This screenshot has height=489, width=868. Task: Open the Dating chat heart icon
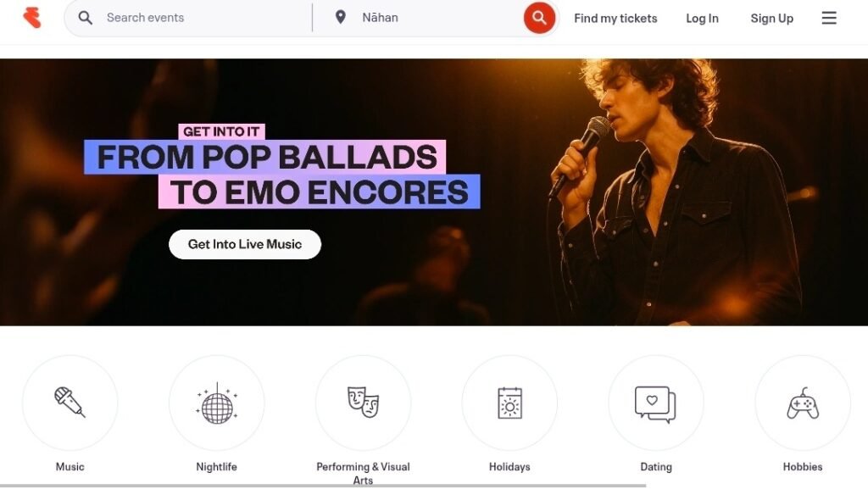click(x=656, y=403)
